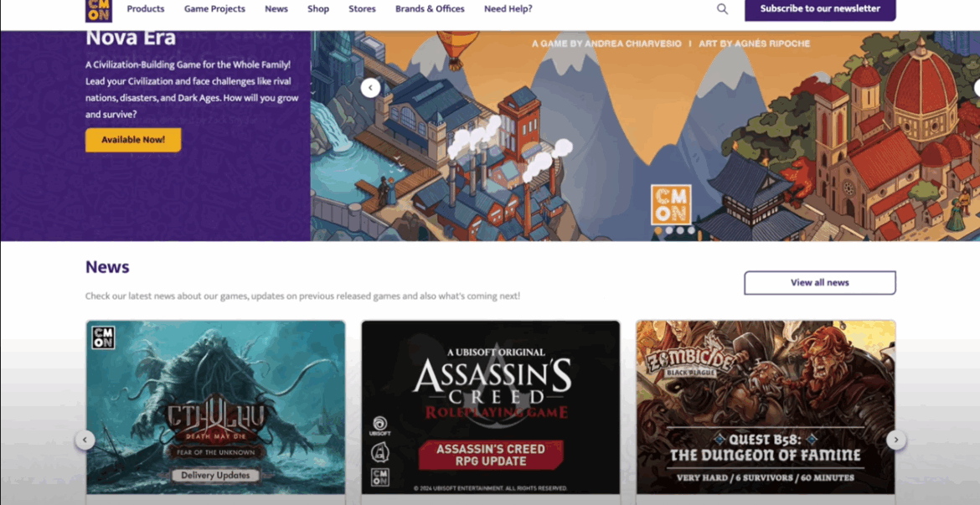Show previous news cards with left arrow
This screenshot has height=505, width=980.
(85, 440)
